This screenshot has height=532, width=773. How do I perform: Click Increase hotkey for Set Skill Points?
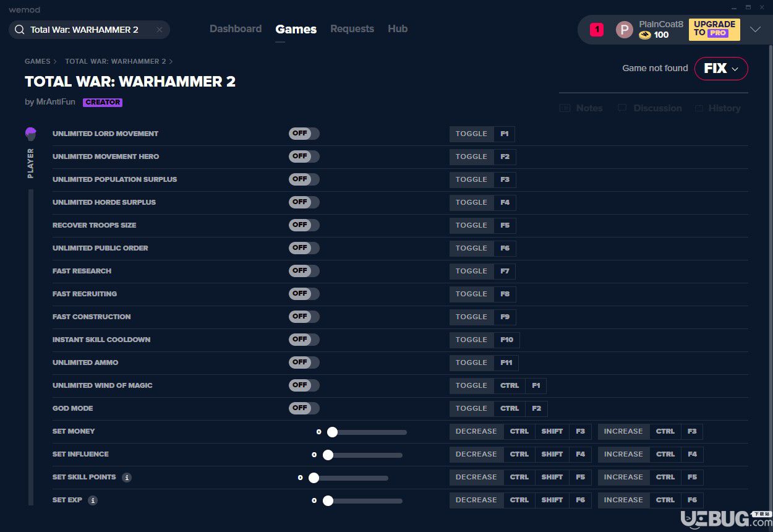[x=623, y=477]
